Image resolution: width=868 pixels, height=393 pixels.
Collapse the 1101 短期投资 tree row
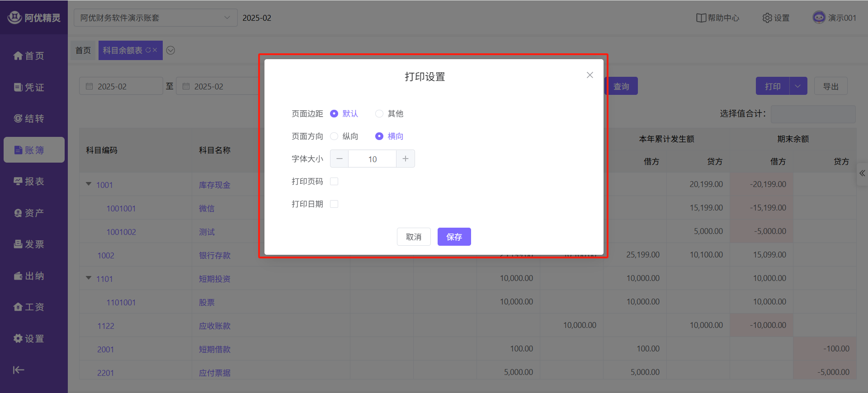(89, 278)
